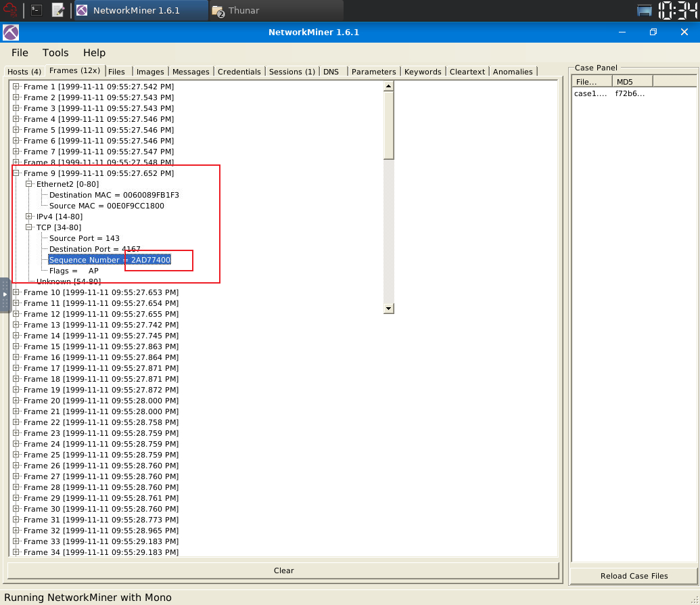Expand the IPv4 [14-80] node
The height and width of the screenshot is (605, 700).
click(x=29, y=217)
